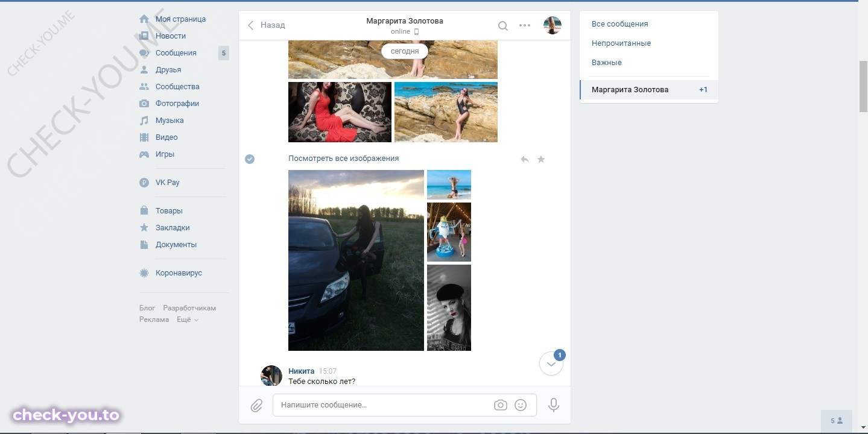The height and width of the screenshot is (434, 868).
Task: Click the 15:07 message timestamp
Action: [328, 371]
